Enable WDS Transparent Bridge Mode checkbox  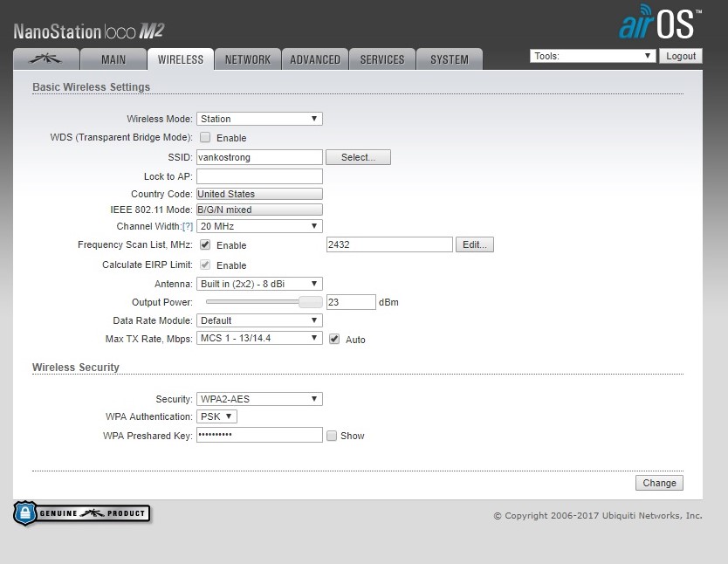pyautogui.click(x=205, y=137)
